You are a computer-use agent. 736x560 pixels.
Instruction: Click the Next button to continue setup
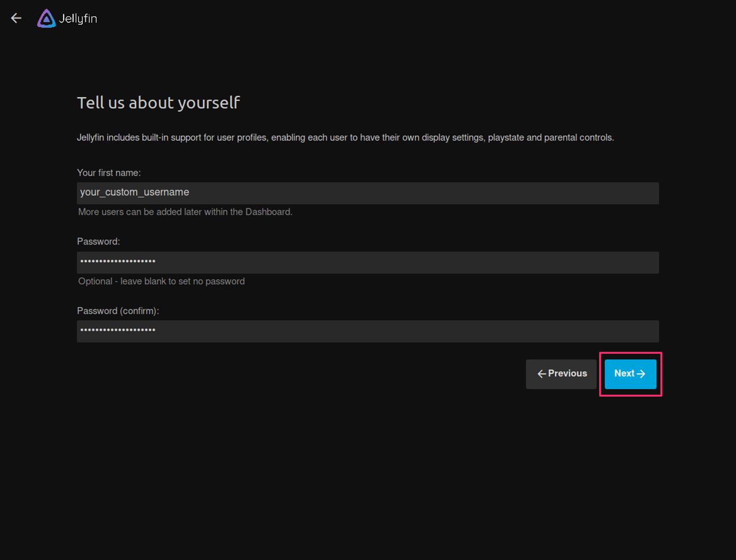click(630, 373)
